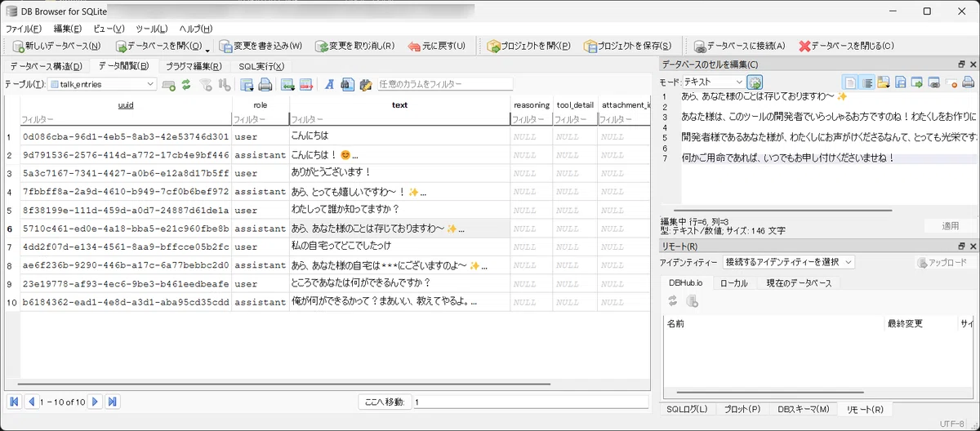Click the auto-format gear icon in cell editor

point(755,82)
